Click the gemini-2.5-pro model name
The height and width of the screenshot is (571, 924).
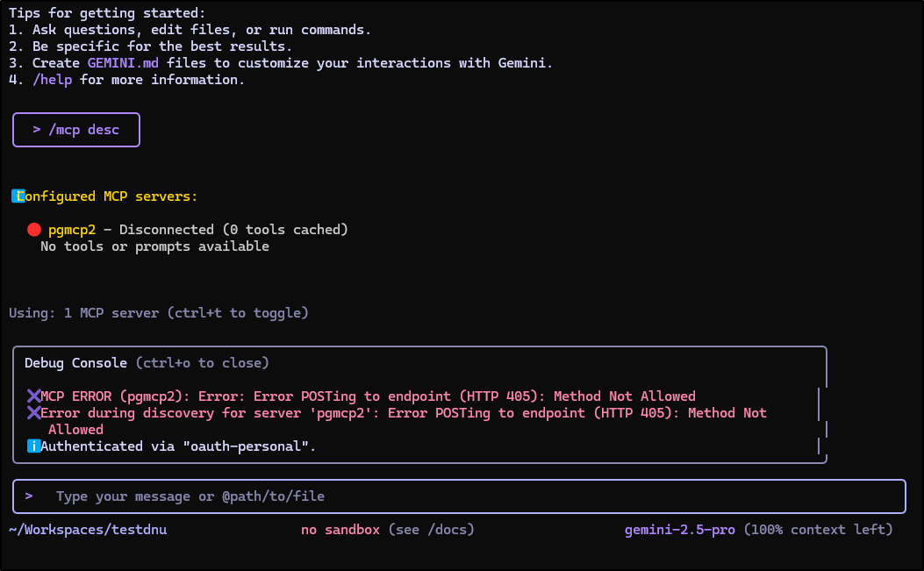point(679,530)
